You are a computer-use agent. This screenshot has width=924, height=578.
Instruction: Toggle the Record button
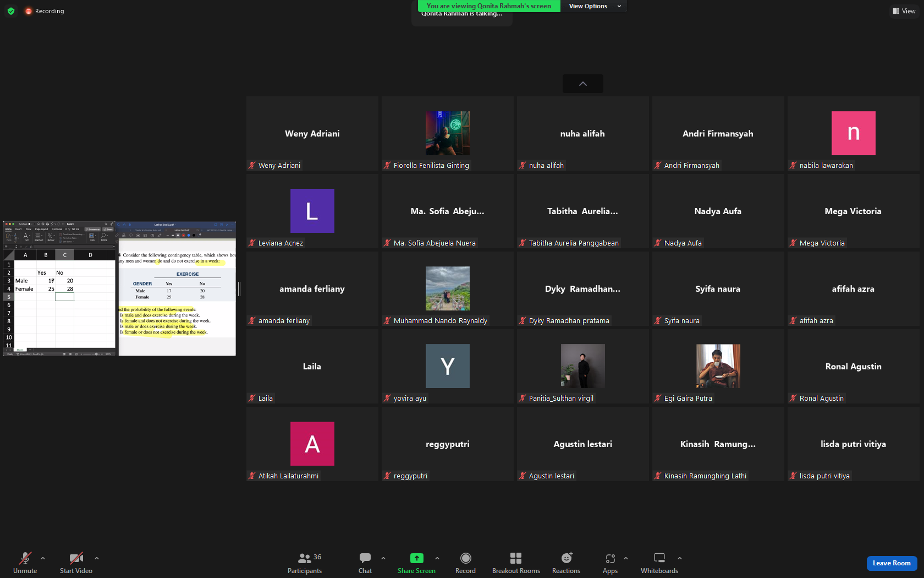tap(465, 563)
